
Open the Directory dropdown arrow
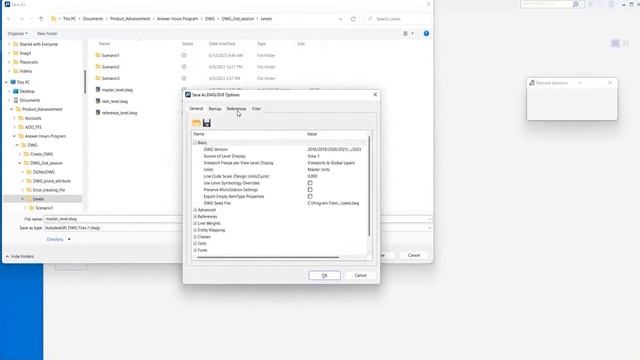[69, 239]
